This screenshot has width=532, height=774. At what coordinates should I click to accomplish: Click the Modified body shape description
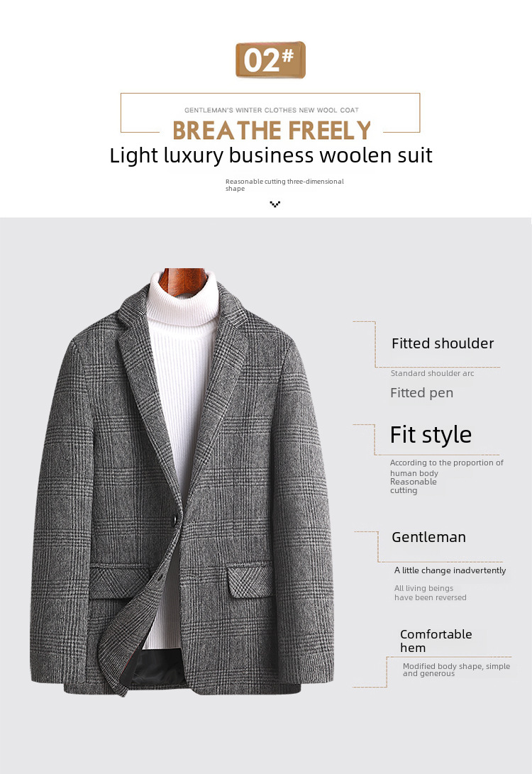click(x=457, y=670)
